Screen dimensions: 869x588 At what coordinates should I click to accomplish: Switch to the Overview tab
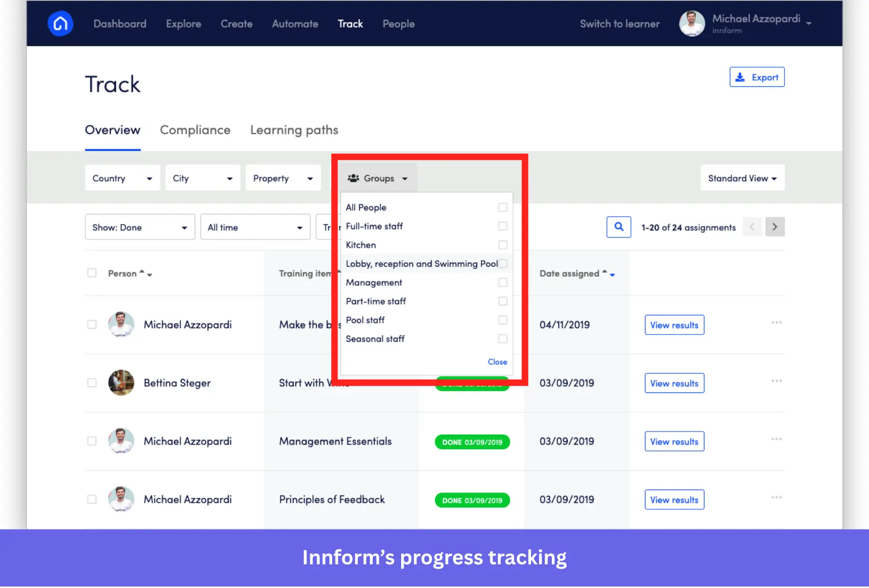(x=112, y=130)
